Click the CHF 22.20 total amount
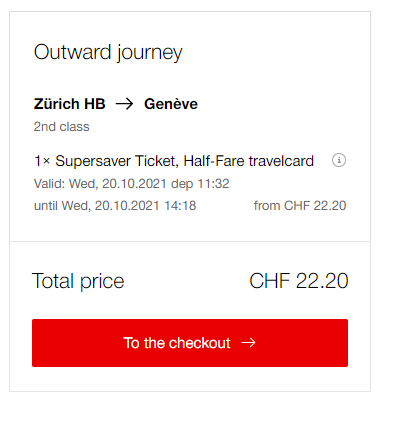The height and width of the screenshot is (424, 399). (x=299, y=281)
